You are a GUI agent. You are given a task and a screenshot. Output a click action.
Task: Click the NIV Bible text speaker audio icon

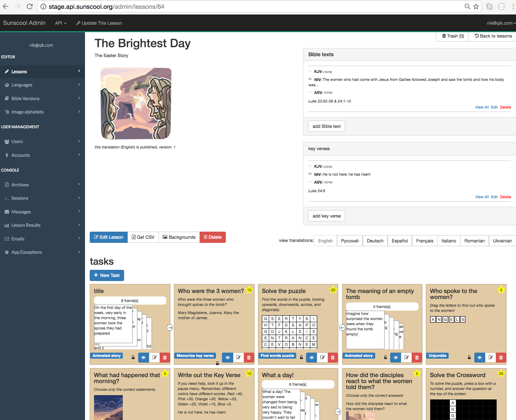pyautogui.click(x=310, y=79)
